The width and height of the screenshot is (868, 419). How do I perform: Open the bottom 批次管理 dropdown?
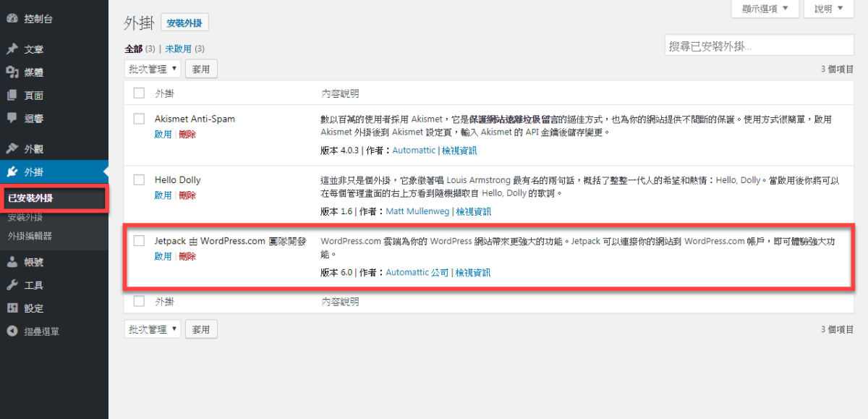[152, 329]
